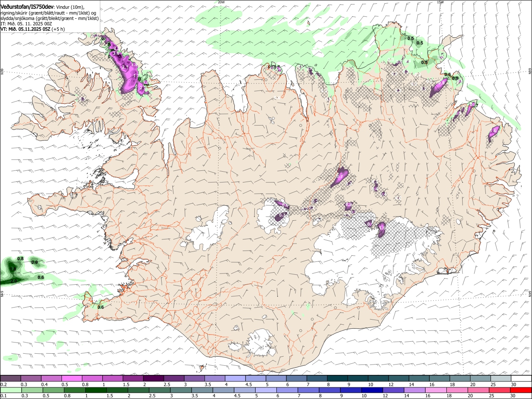Select the slate blue swatch labeled 6 in top legend row
The image size is (532, 399).
coord(296,379)
